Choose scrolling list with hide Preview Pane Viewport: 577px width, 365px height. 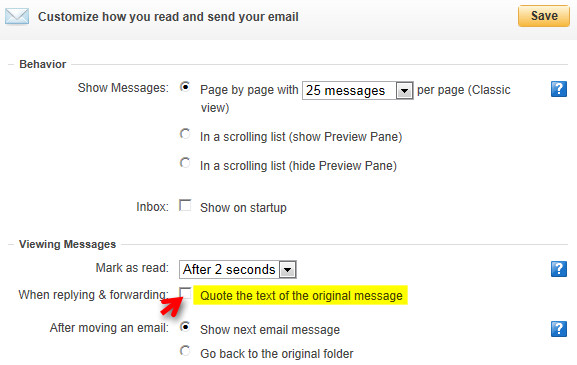[185, 163]
